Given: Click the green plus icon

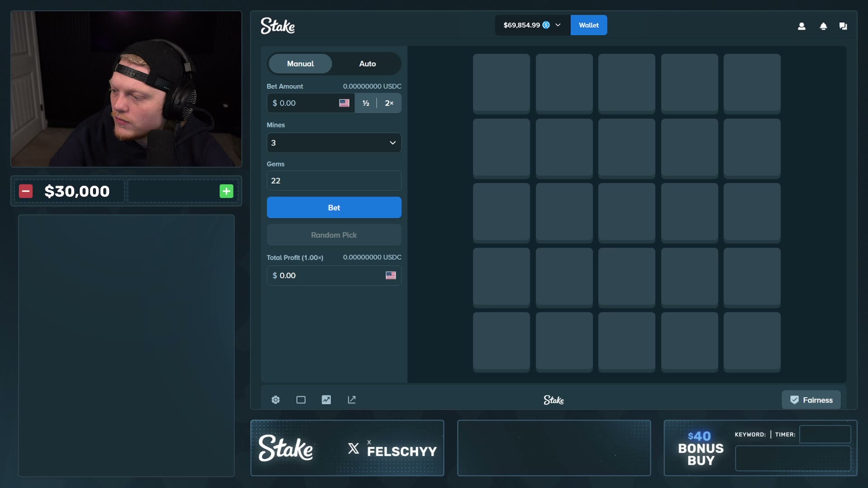Looking at the screenshot, I should tap(226, 191).
